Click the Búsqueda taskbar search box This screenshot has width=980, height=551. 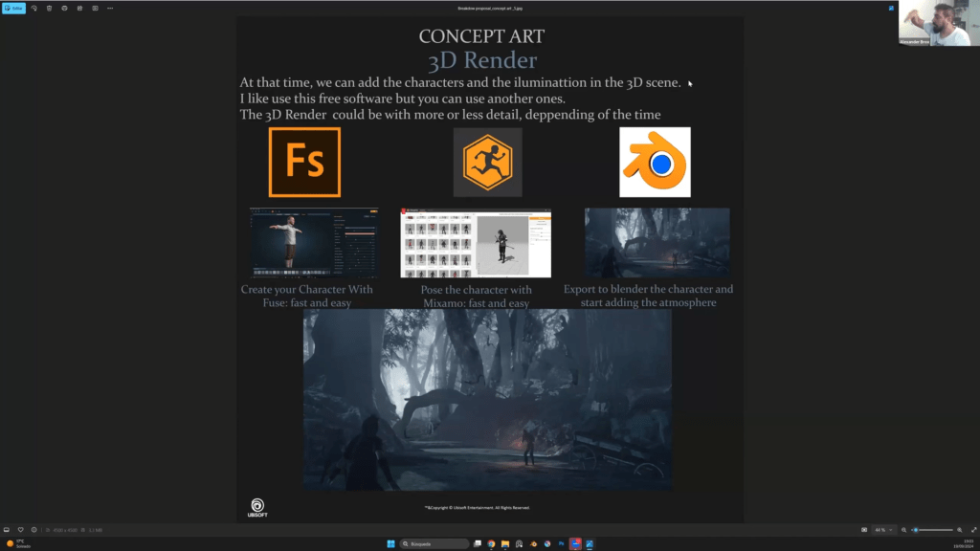pyautogui.click(x=434, y=543)
